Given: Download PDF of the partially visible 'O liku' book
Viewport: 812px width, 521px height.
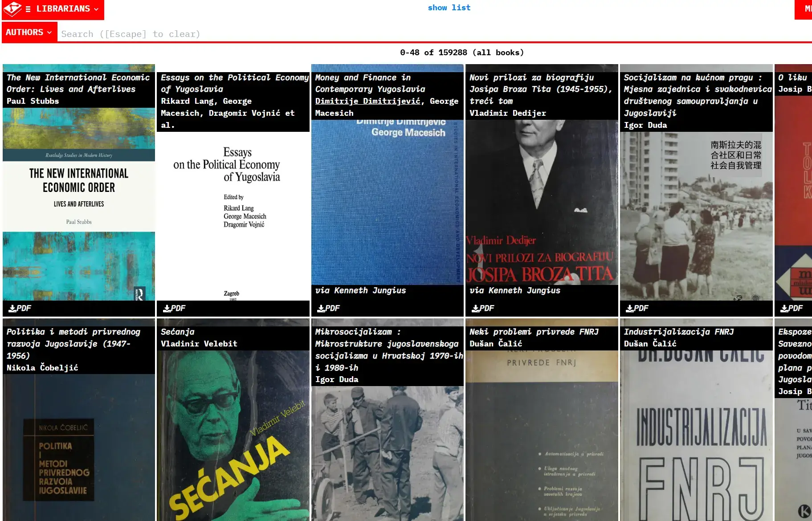Looking at the screenshot, I should 792,308.
